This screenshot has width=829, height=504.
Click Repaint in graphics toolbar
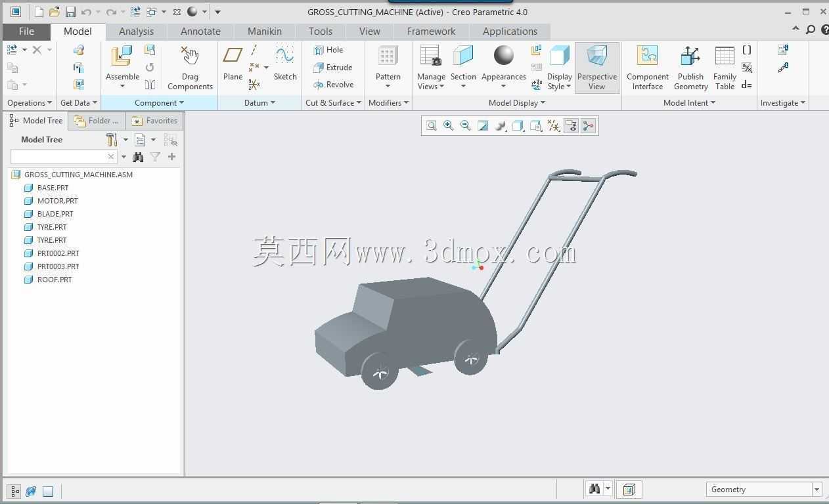483,125
